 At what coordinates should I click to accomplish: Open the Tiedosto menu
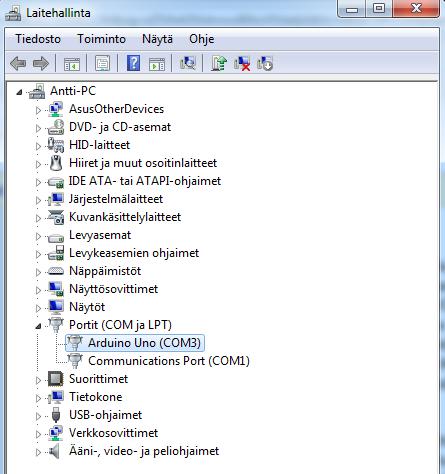[x=38, y=39]
